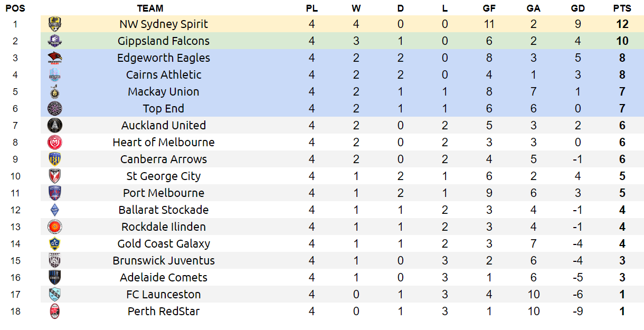Select the St George City team name
The width and height of the screenshot is (644, 330).
tap(164, 176)
